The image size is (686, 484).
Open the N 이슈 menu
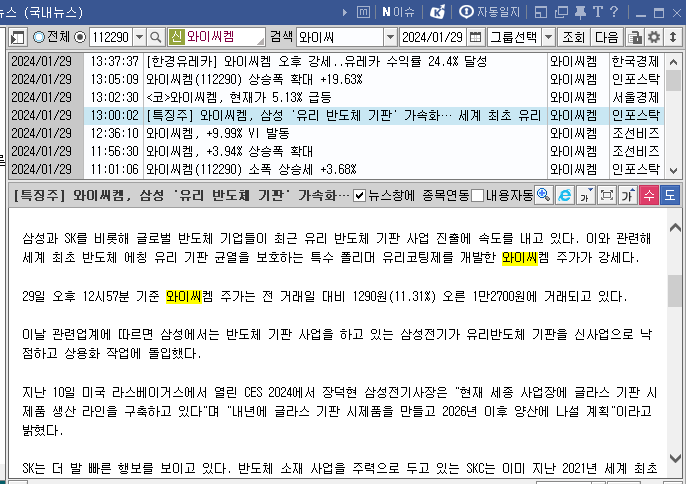coord(398,12)
